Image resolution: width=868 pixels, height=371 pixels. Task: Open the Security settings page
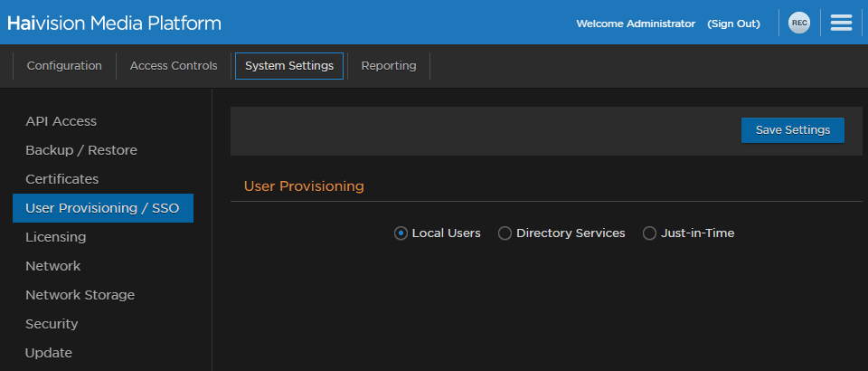click(x=52, y=324)
